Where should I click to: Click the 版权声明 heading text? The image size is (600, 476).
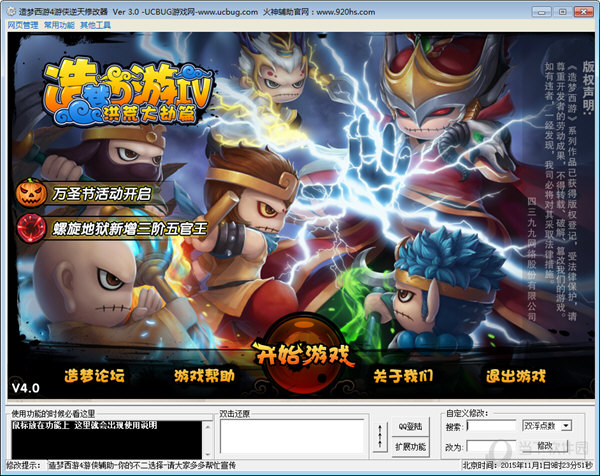587,86
